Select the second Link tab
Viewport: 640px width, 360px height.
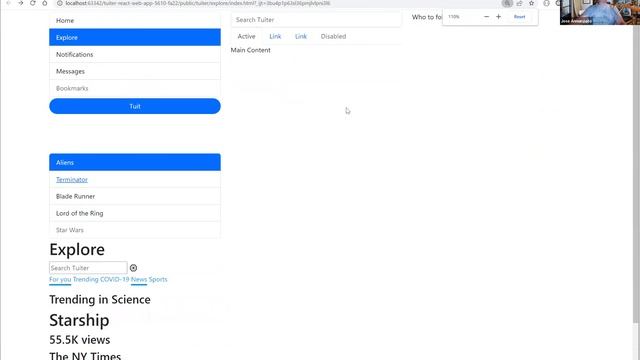(x=301, y=36)
